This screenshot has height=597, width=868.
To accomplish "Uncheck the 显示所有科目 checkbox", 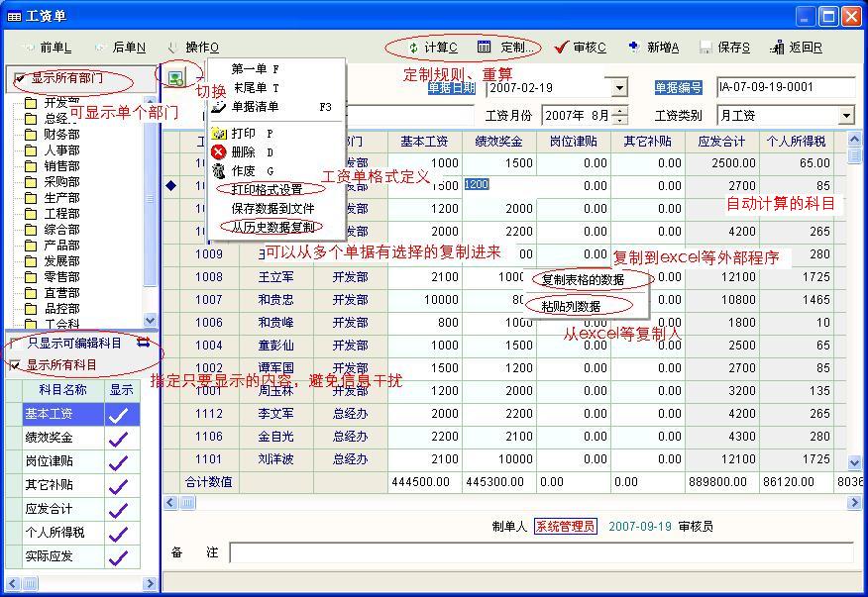I will pyautogui.click(x=16, y=365).
